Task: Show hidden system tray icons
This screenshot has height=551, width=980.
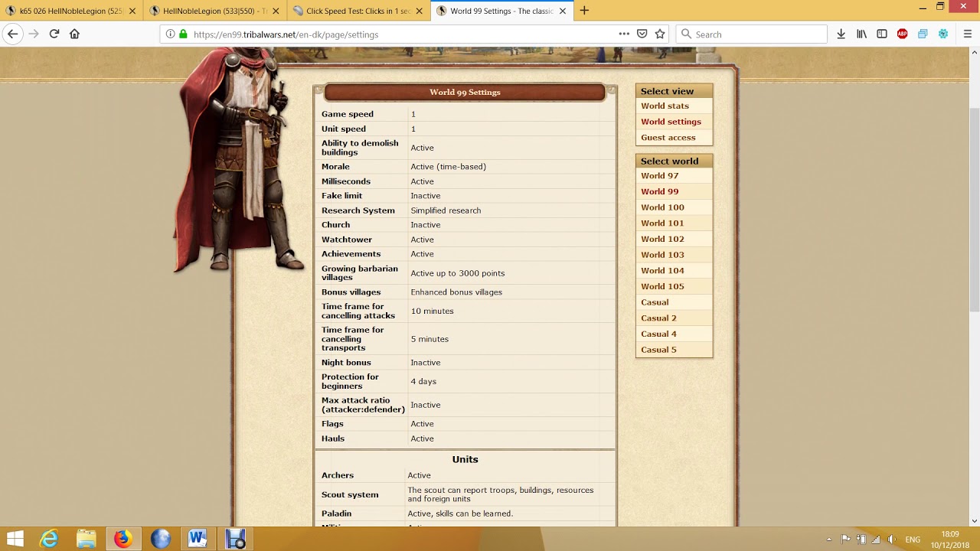Action: click(x=828, y=540)
